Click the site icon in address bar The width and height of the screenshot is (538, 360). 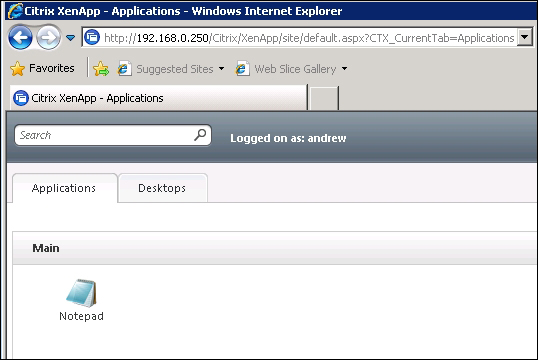92,37
